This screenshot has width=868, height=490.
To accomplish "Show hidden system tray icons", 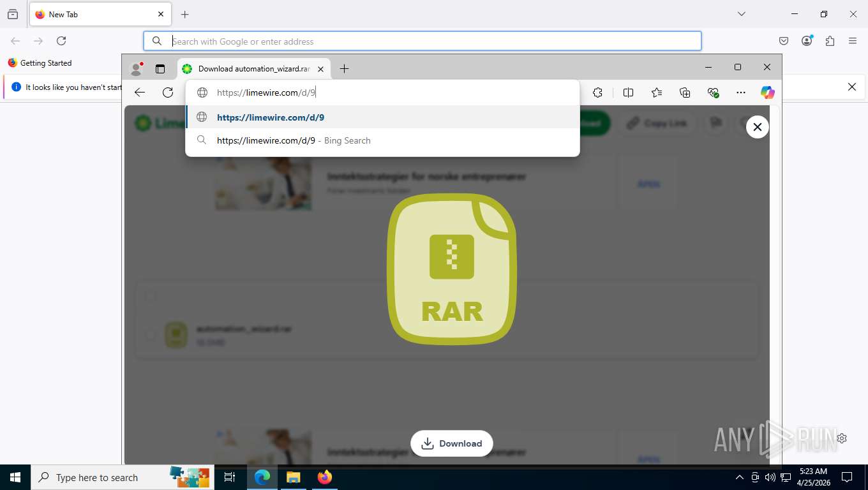I will (x=739, y=477).
